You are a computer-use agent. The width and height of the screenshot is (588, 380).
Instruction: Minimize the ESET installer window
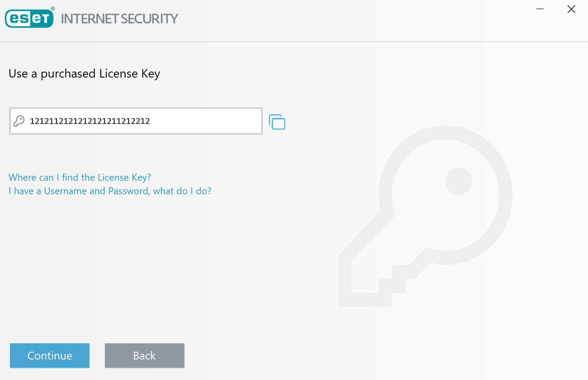pyautogui.click(x=540, y=9)
